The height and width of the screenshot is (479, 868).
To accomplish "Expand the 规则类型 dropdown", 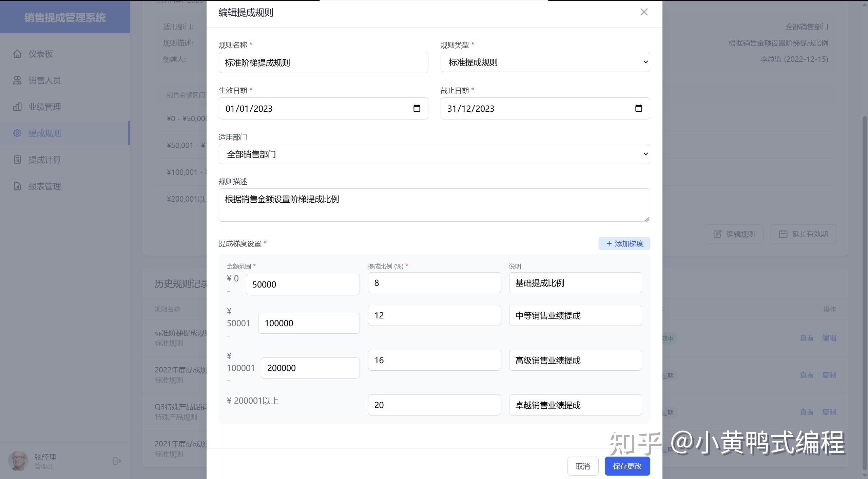I will pos(545,62).
